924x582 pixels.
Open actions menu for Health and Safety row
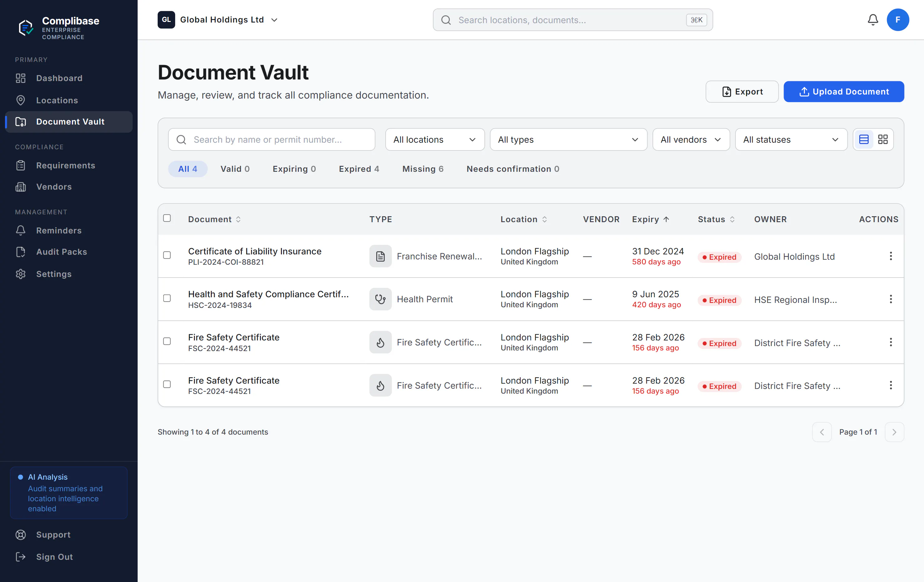(891, 299)
